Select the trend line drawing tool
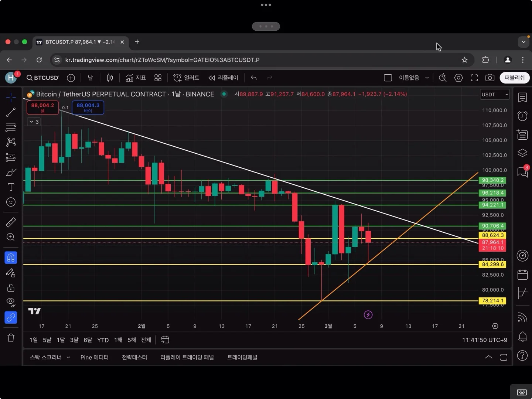Screen dimensions: 532x399 click(x=11, y=112)
